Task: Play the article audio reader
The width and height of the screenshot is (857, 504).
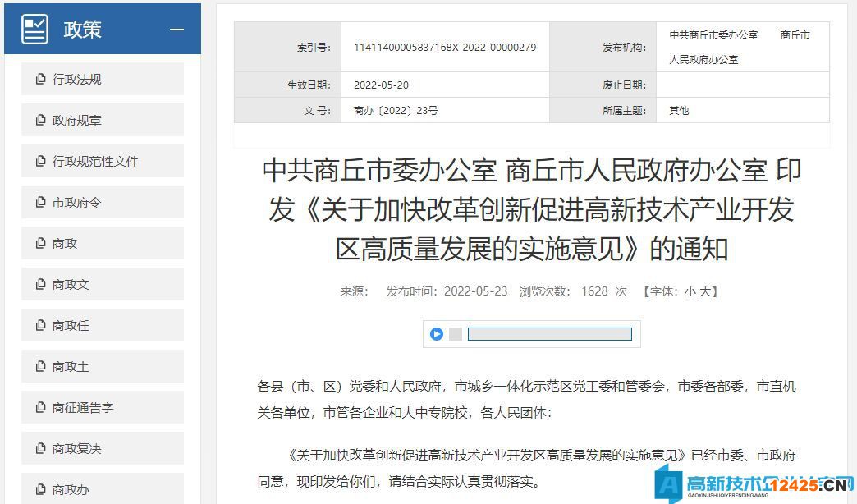Action: click(437, 334)
